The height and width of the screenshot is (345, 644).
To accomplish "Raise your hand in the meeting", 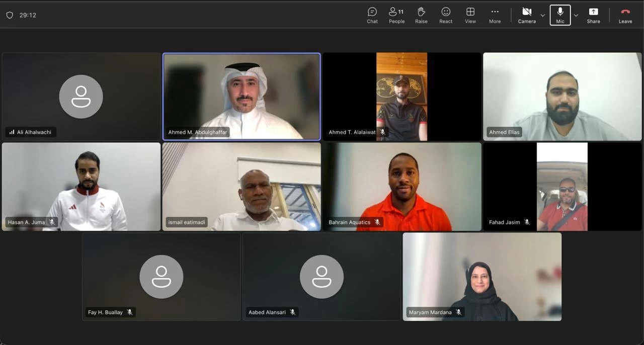I will pos(421,15).
